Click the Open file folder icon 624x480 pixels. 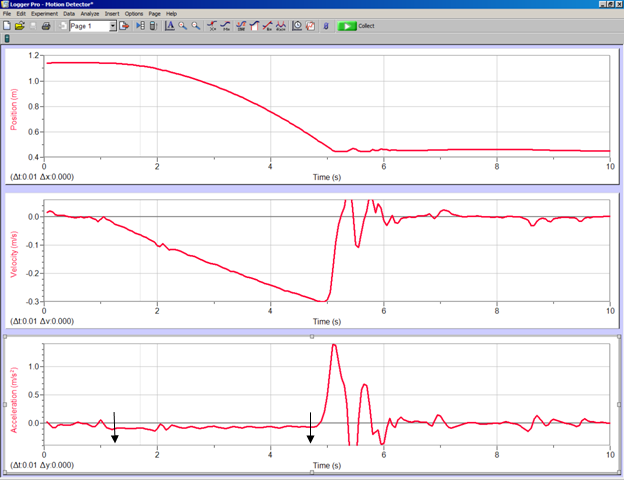click(x=20, y=25)
